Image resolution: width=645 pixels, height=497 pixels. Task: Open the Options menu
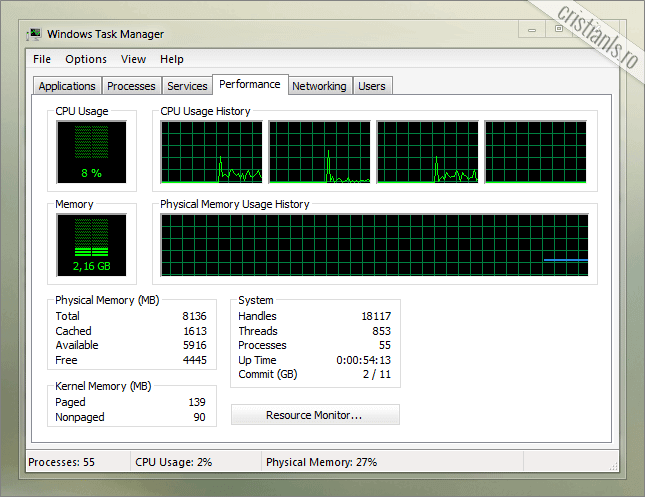(86, 59)
